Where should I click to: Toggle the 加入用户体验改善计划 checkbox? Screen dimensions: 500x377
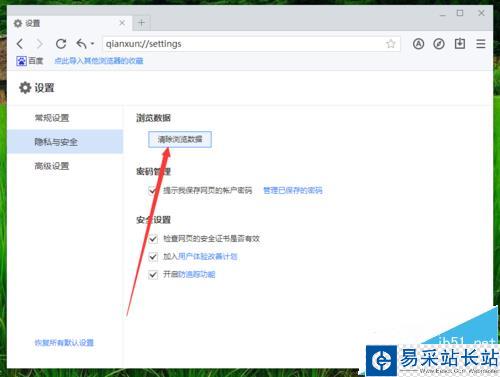pos(153,257)
